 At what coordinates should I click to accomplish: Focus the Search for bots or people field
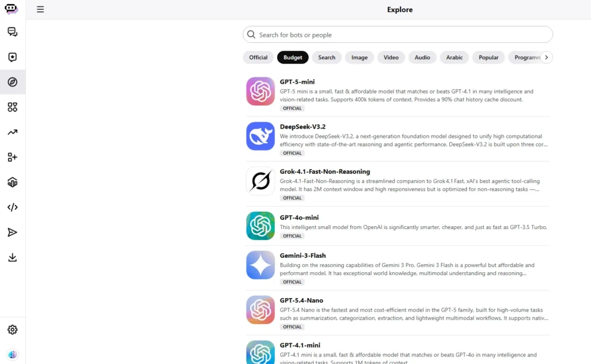click(x=398, y=35)
